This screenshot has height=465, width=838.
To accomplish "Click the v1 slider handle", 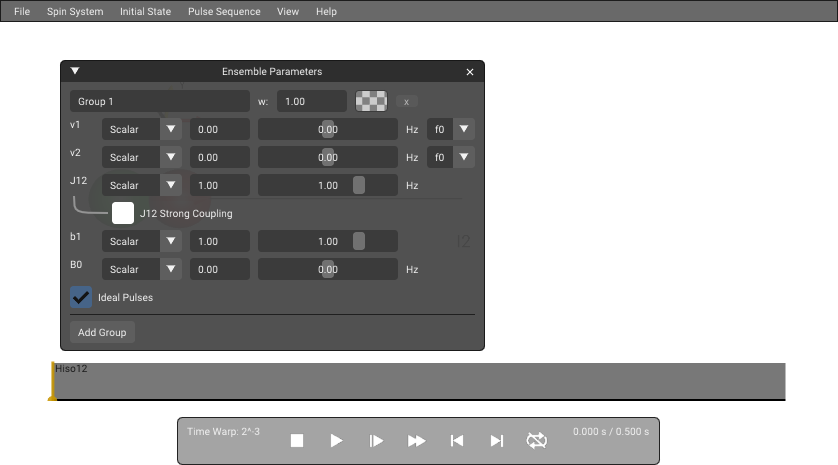I will [x=328, y=129].
